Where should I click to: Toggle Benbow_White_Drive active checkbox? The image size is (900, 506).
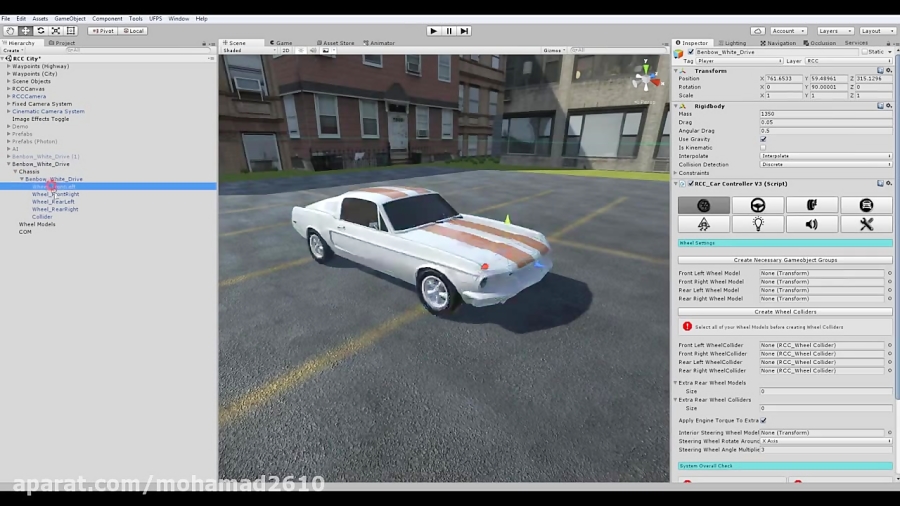point(691,52)
